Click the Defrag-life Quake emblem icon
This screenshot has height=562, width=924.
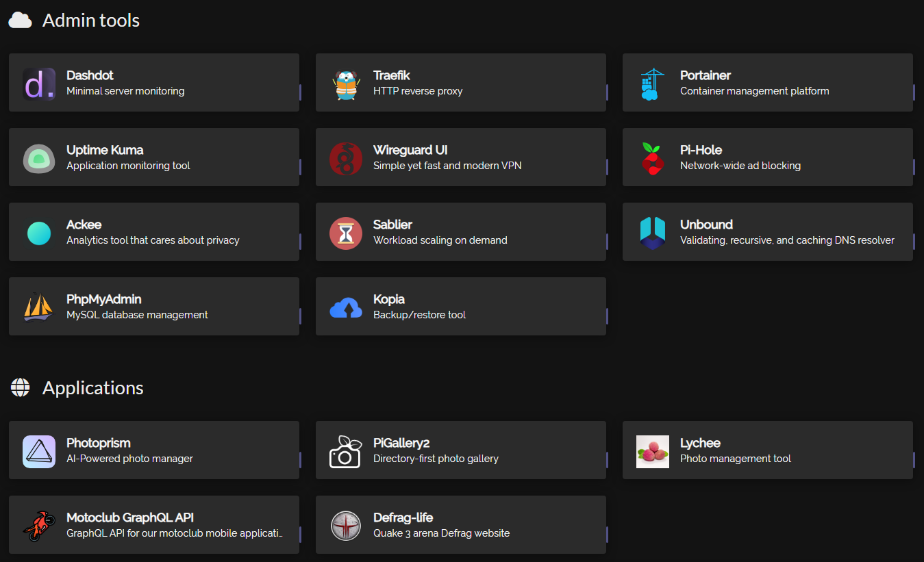[x=346, y=526]
